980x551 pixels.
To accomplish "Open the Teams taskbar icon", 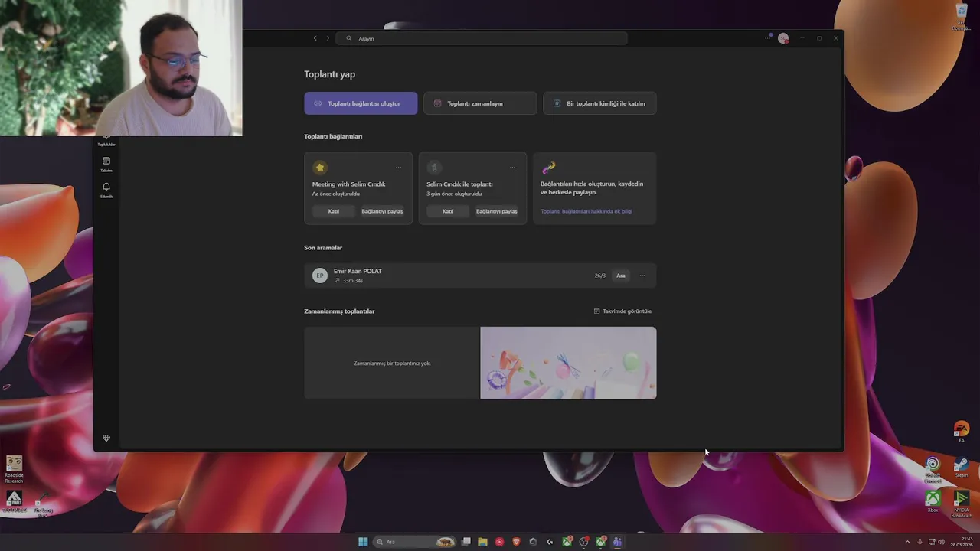I will 617,542.
